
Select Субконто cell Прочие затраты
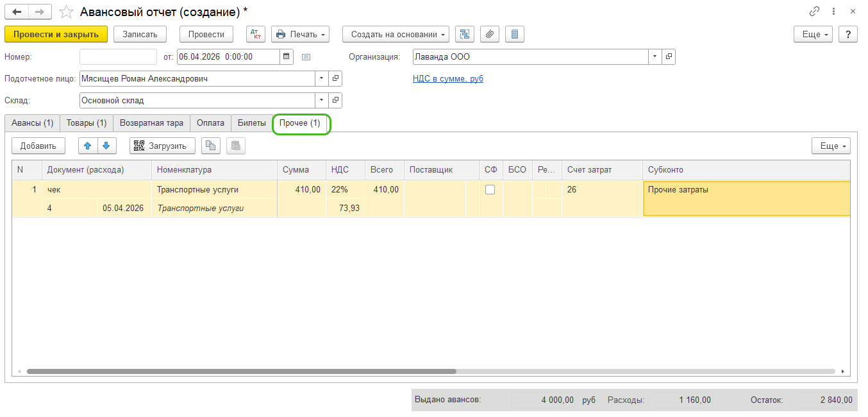(x=747, y=198)
